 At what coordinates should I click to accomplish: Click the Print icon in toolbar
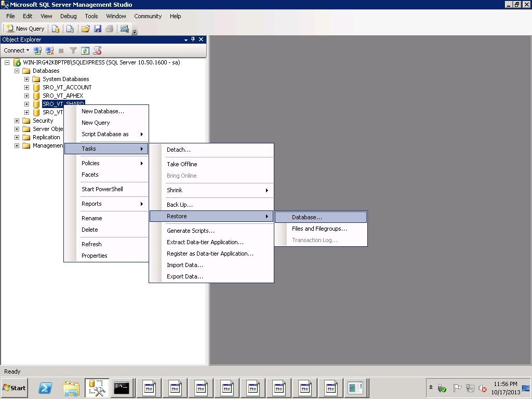click(109, 29)
